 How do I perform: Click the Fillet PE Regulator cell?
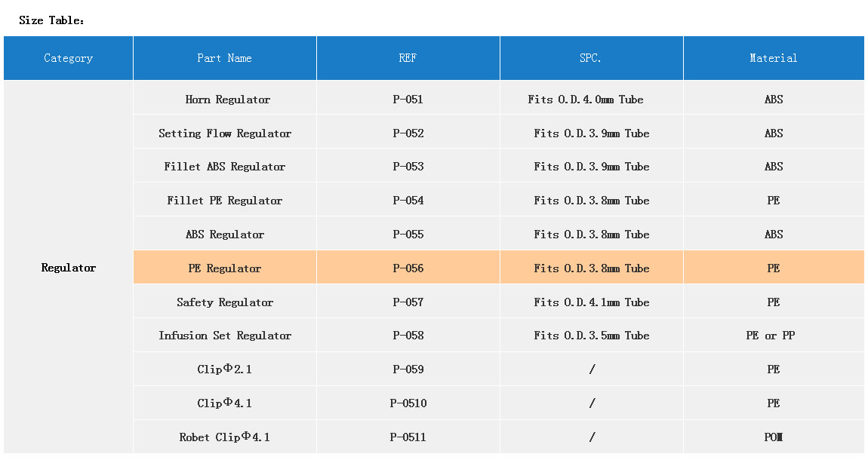pyautogui.click(x=225, y=201)
